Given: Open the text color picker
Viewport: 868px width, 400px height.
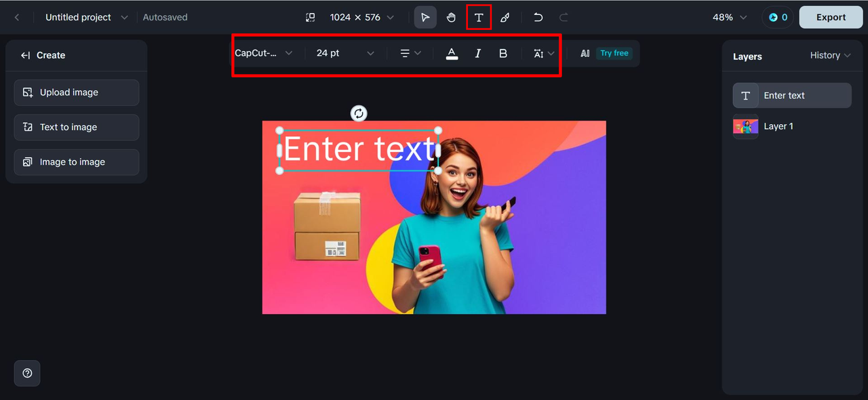Looking at the screenshot, I should tap(452, 54).
